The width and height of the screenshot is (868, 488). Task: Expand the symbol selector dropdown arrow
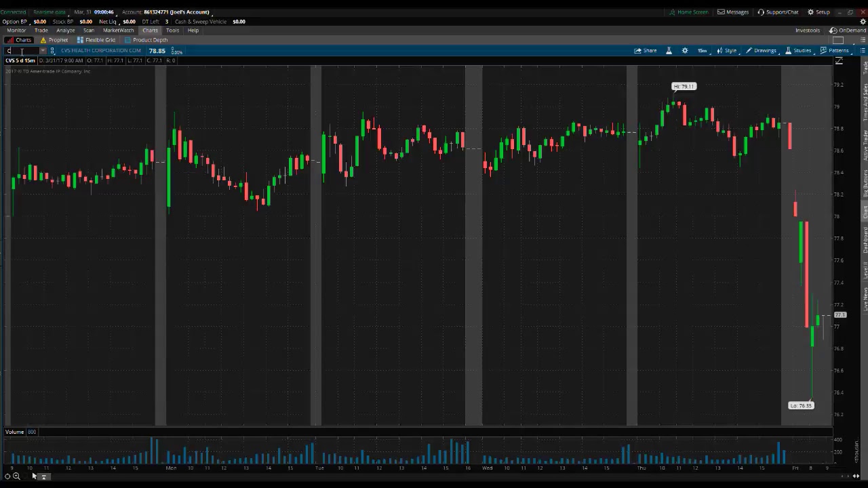43,51
